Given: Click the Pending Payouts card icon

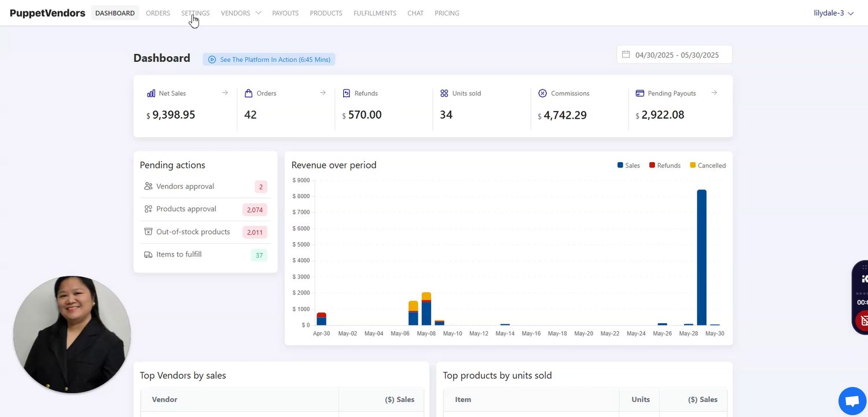Looking at the screenshot, I should click(x=640, y=93).
